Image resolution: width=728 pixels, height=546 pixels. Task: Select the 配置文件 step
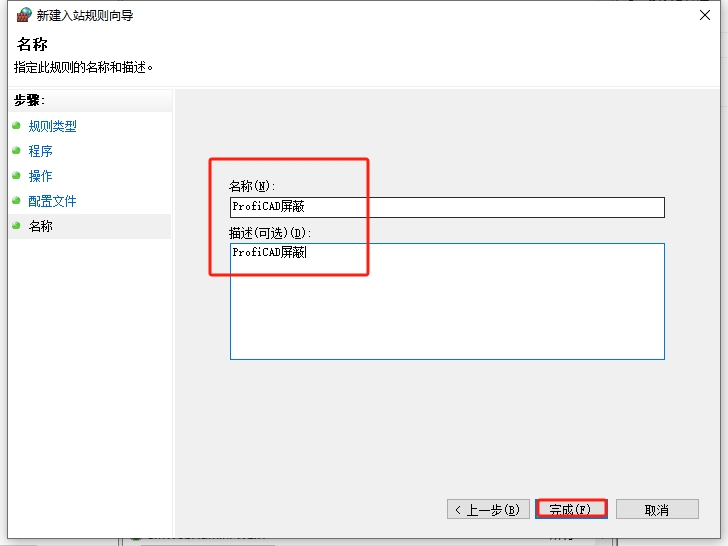[x=52, y=201]
